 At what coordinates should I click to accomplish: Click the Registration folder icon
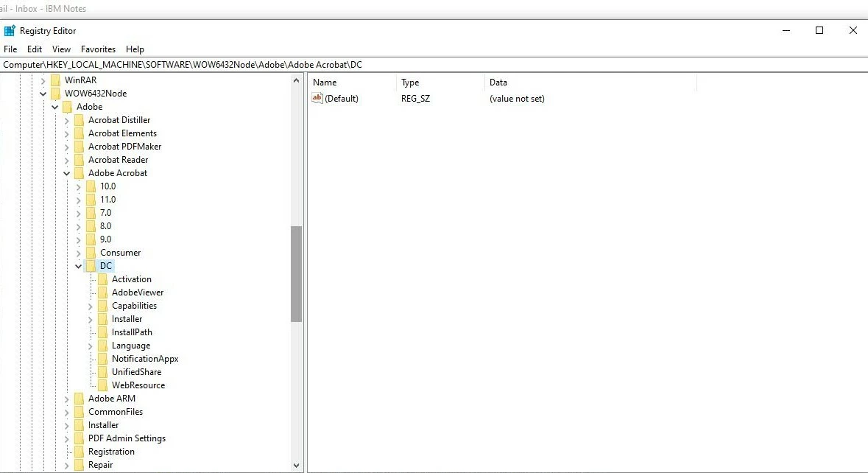[x=80, y=452]
